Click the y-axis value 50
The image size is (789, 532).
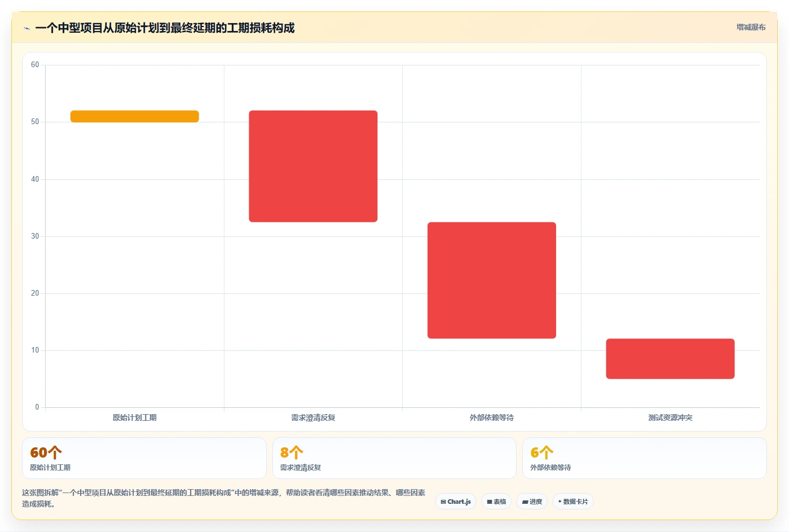coord(35,122)
